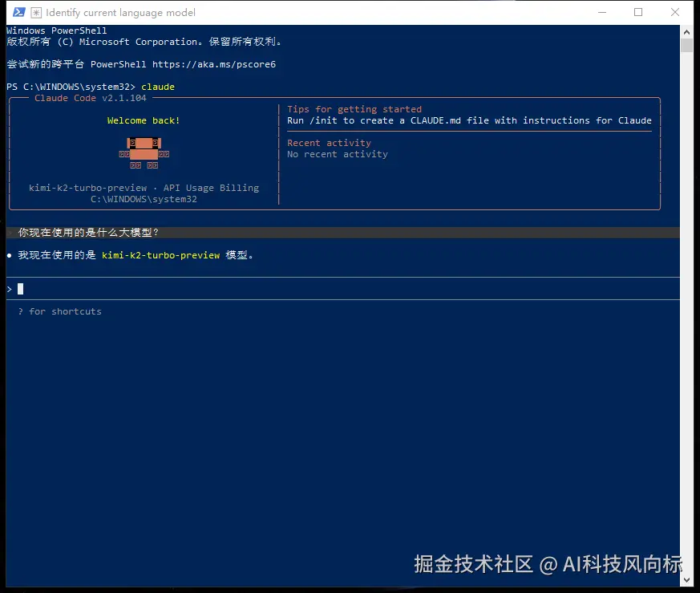Click the asterisk icon beside the window title

click(36, 13)
